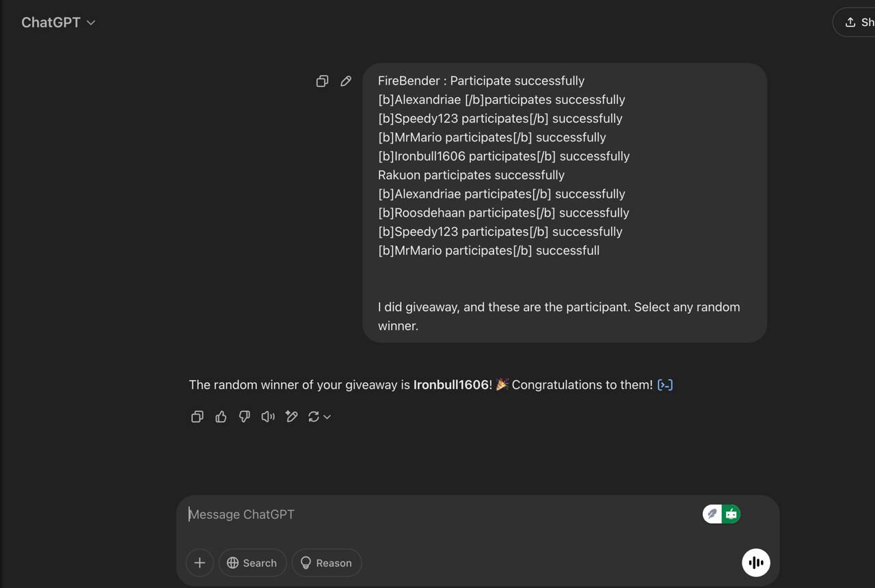
Task: Start voice mode with the waveform button
Action: click(756, 563)
